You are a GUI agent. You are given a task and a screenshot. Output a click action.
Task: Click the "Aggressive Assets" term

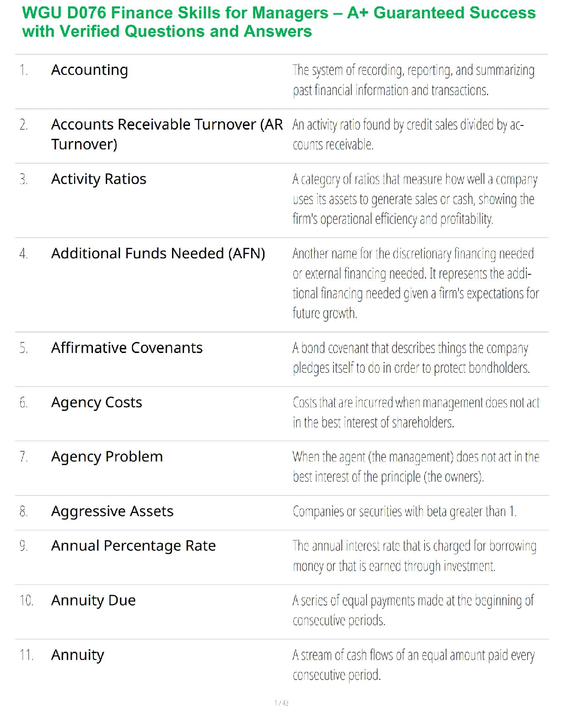tap(112, 511)
